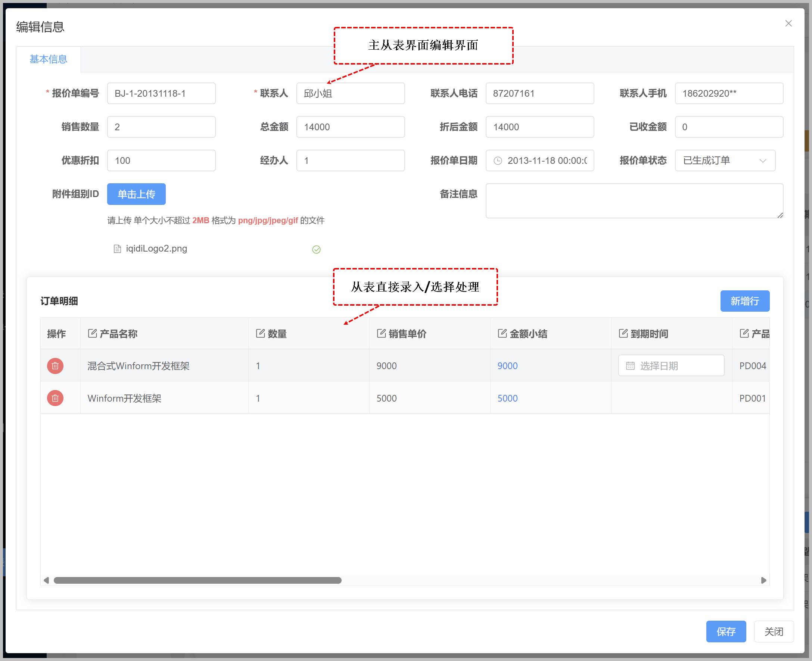Click the clock icon in 报价单日期 field
This screenshot has height=661, width=812.
[498, 161]
